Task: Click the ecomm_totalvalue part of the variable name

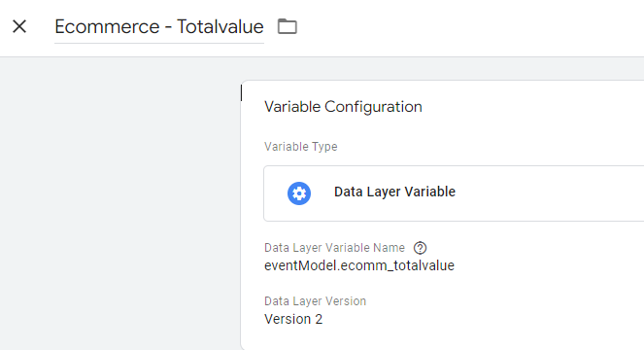Action: tap(397, 265)
